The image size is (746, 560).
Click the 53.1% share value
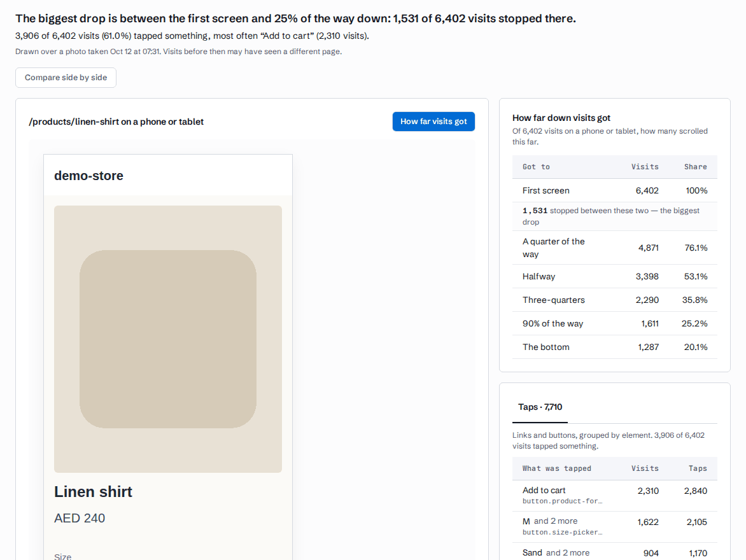pos(696,276)
